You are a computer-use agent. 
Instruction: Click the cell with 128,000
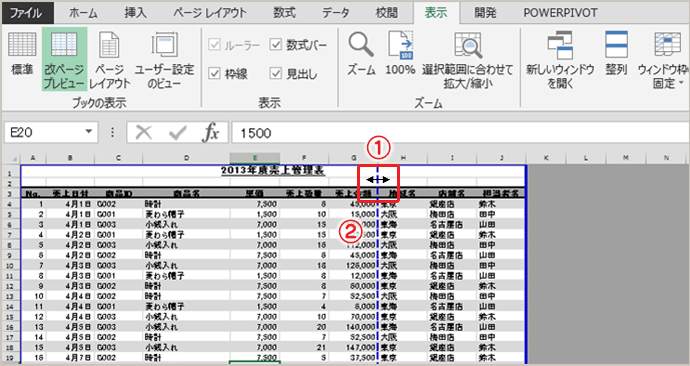tap(353, 265)
